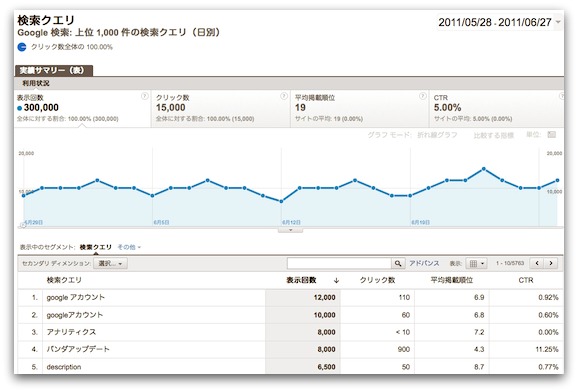Click the highest peak data point on chart
Viewport: 578px width, 392px height.
tap(484, 169)
